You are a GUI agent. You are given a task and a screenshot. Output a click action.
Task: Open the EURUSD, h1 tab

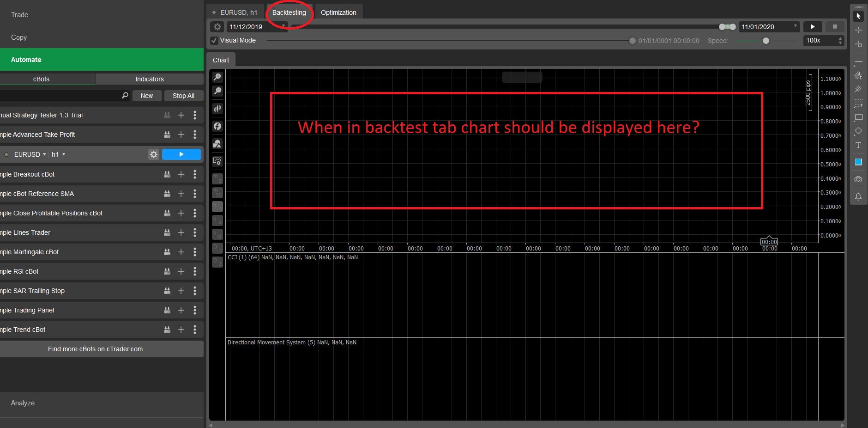click(235, 12)
